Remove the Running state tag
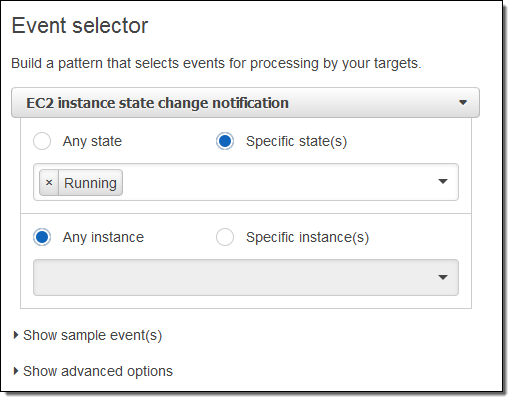Viewport: 513px width, 402px height. tap(49, 183)
